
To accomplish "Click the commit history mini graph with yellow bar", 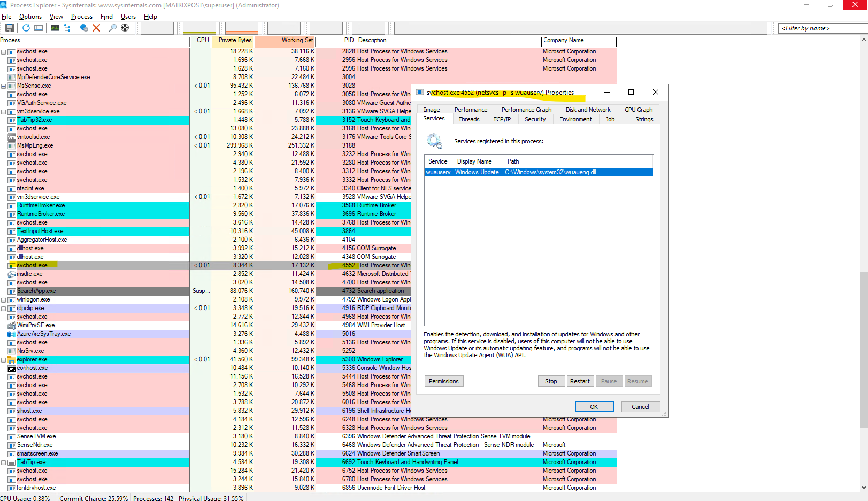I will [x=199, y=28].
